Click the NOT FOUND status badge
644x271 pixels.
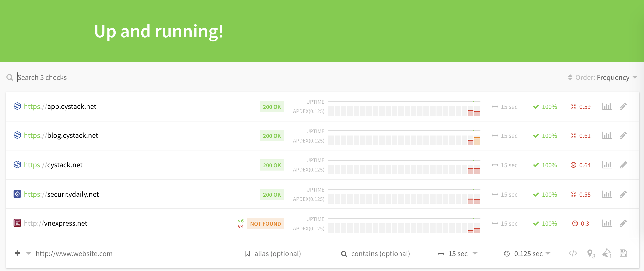point(265,224)
